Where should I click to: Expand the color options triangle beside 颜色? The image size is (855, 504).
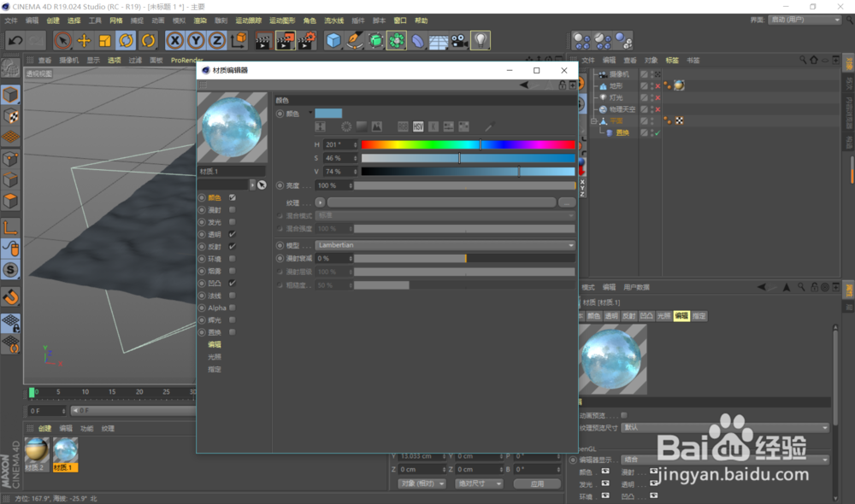[310, 113]
